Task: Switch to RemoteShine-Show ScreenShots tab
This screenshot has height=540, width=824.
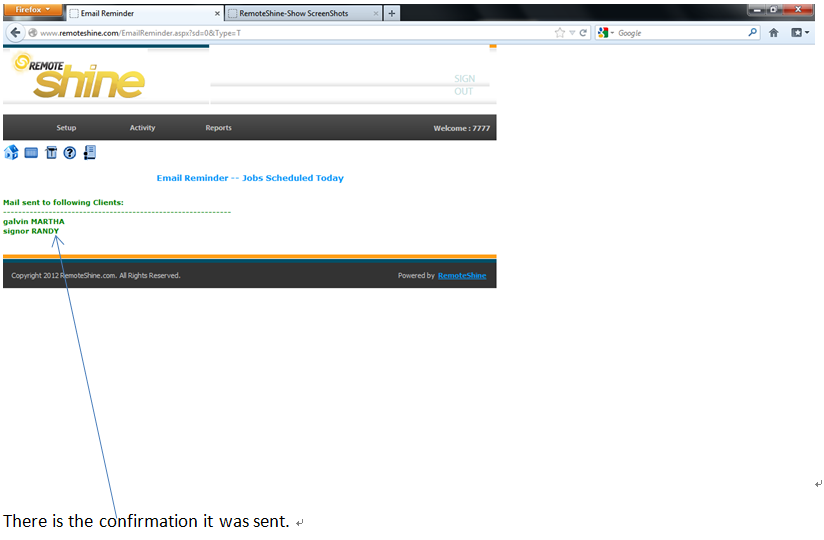Action: coord(303,13)
